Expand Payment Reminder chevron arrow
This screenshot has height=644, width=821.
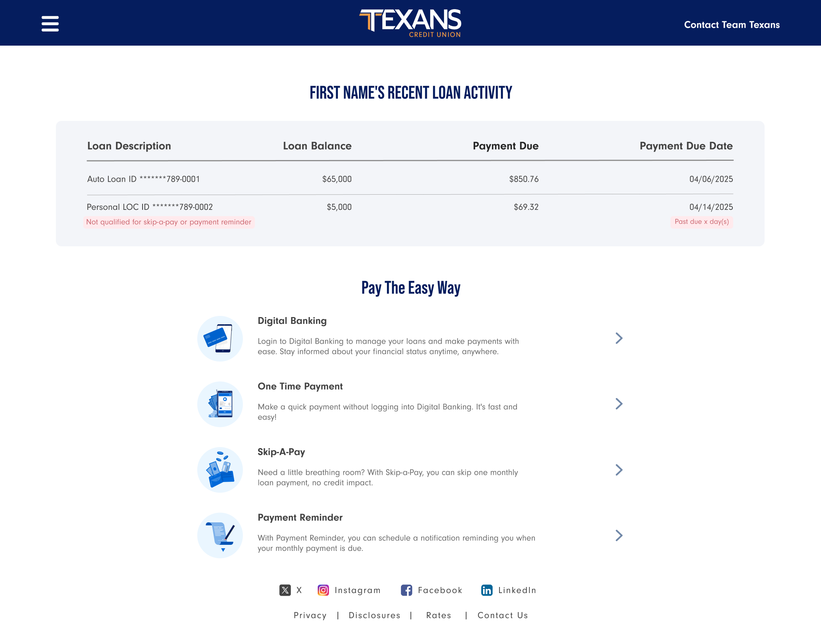(619, 535)
